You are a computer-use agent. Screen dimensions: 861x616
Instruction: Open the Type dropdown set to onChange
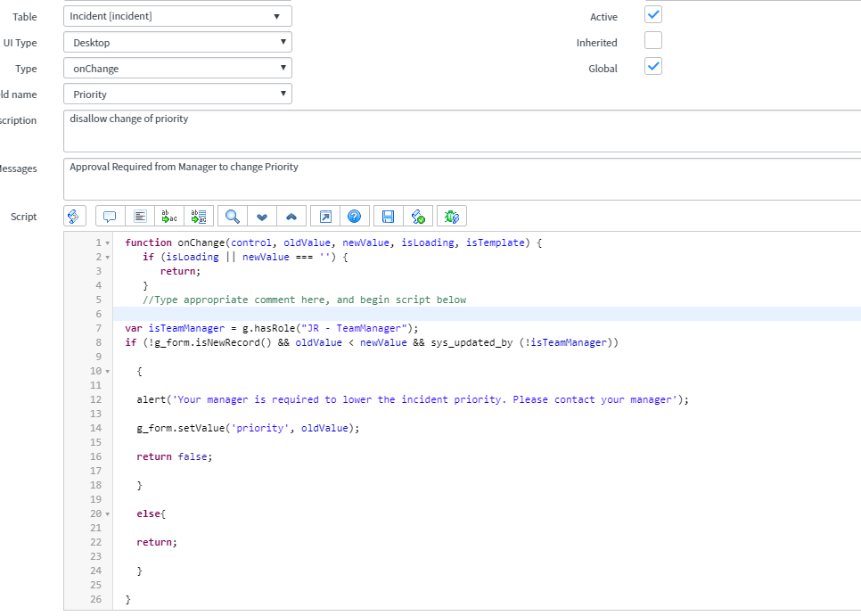pyautogui.click(x=176, y=68)
